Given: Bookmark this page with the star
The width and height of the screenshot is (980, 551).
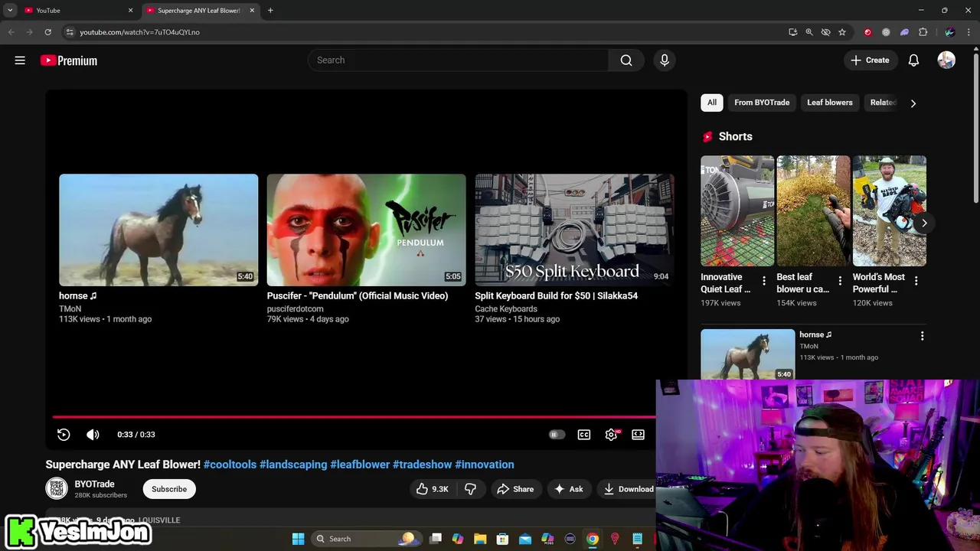Looking at the screenshot, I should click(842, 32).
